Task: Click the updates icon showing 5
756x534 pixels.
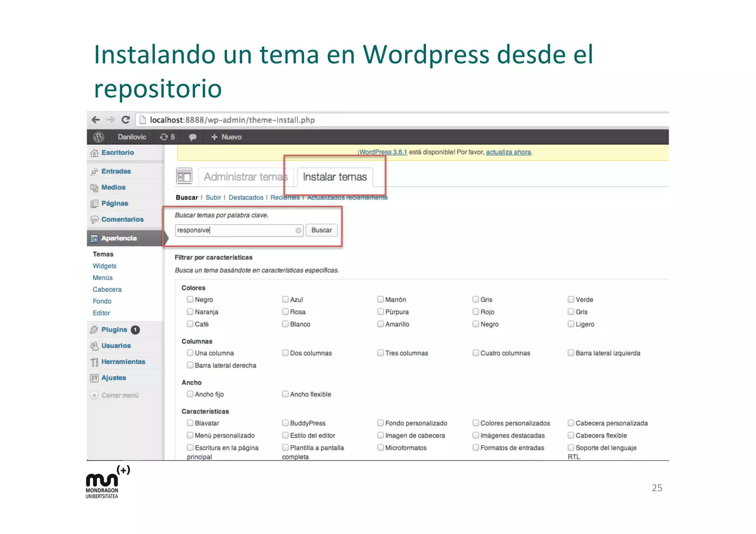Action: (x=167, y=137)
